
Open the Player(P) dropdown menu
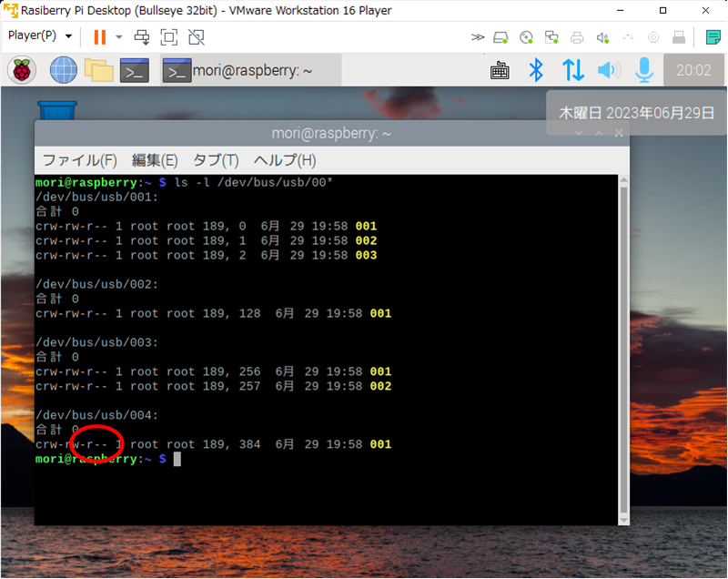(40, 36)
